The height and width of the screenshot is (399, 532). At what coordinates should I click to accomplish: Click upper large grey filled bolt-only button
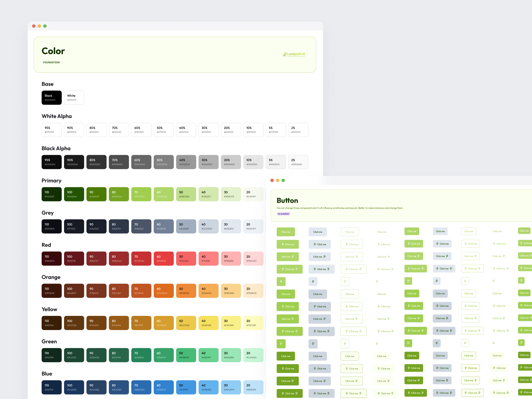point(313,282)
